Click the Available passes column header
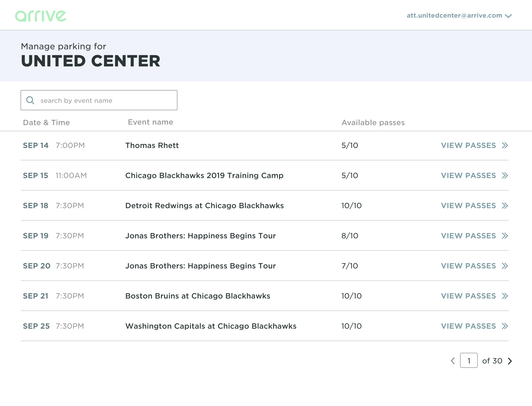Image resolution: width=532 pixels, height=406 pixels. [373, 123]
